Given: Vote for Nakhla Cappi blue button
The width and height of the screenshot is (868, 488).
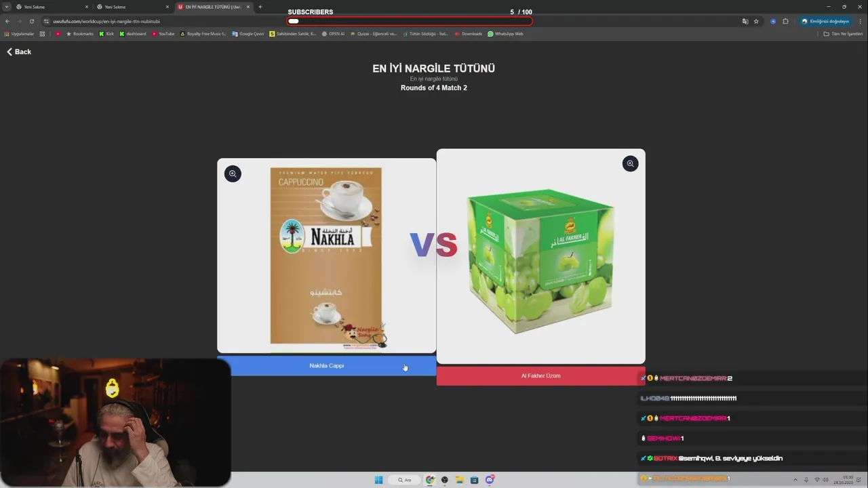Looking at the screenshot, I should tap(326, 366).
